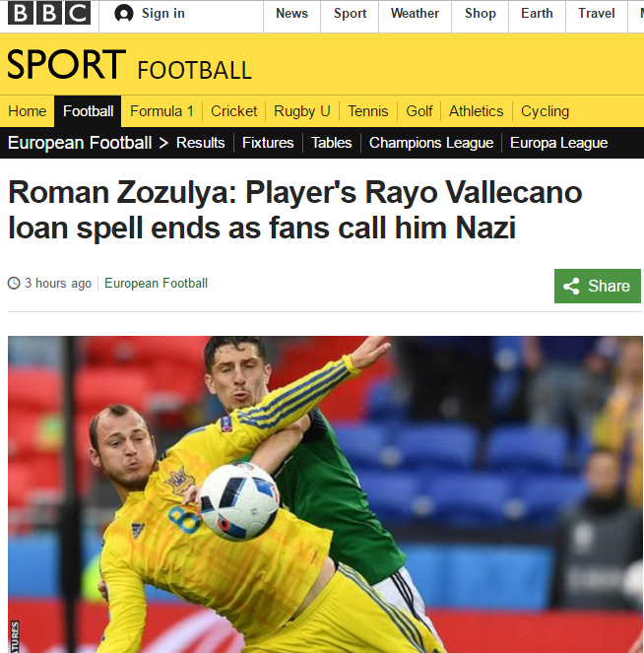This screenshot has height=653, width=644.
Task: View the European Football Tables
Action: point(332,143)
